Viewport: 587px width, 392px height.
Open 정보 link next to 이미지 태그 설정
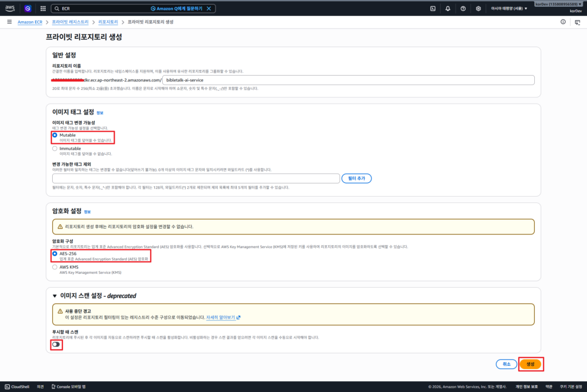(100, 113)
